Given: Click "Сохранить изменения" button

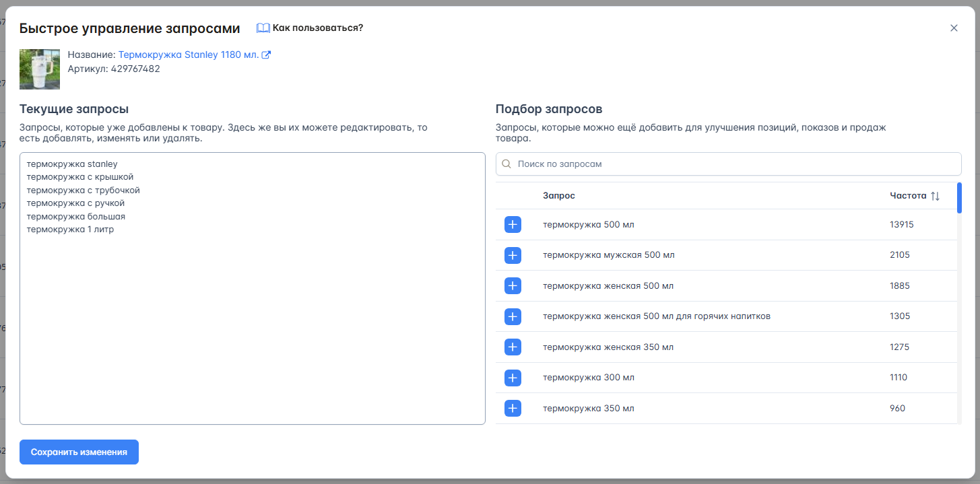Looking at the screenshot, I should tap(79, 452).
